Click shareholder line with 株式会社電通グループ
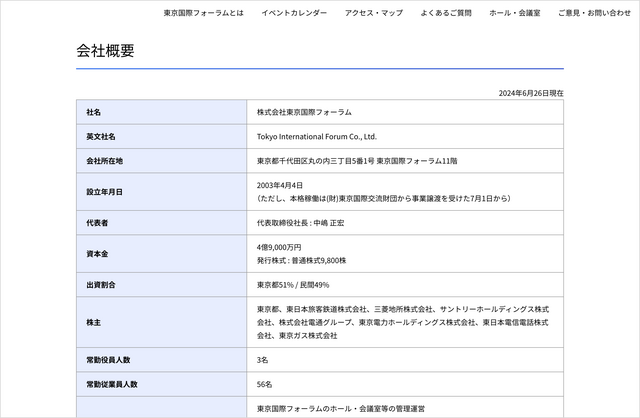640x418 pixels. click(x=402, y=322)
